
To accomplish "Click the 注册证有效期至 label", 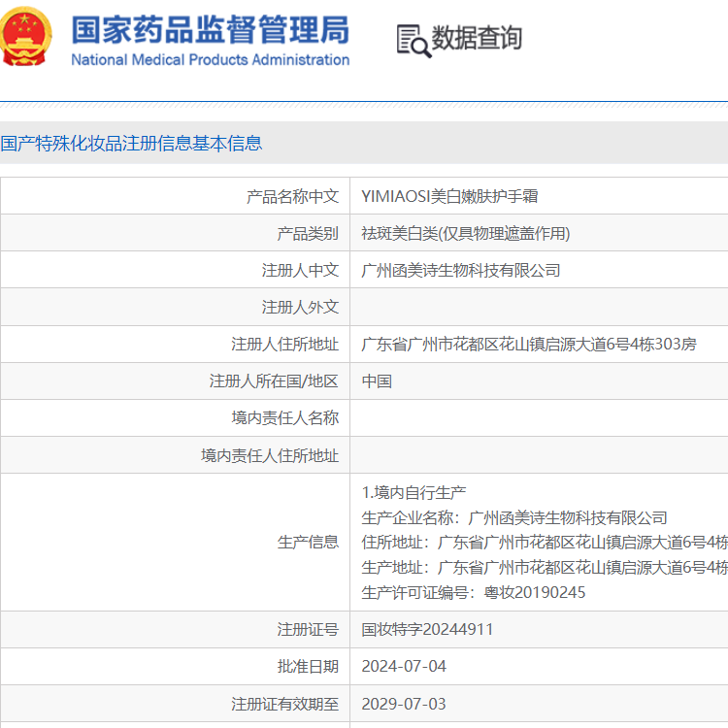I will coord(284,704).
